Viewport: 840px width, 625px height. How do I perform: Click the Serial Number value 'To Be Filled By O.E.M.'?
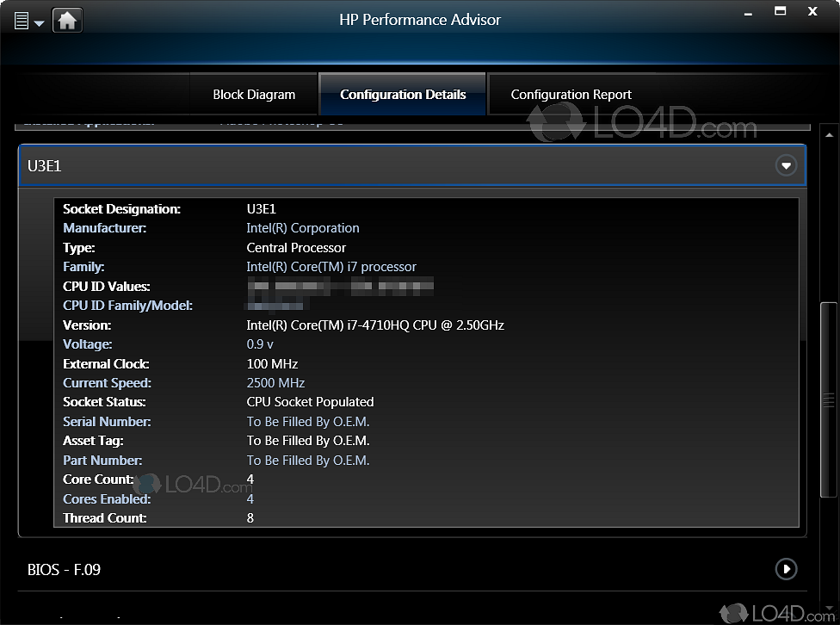pos(308,421)
